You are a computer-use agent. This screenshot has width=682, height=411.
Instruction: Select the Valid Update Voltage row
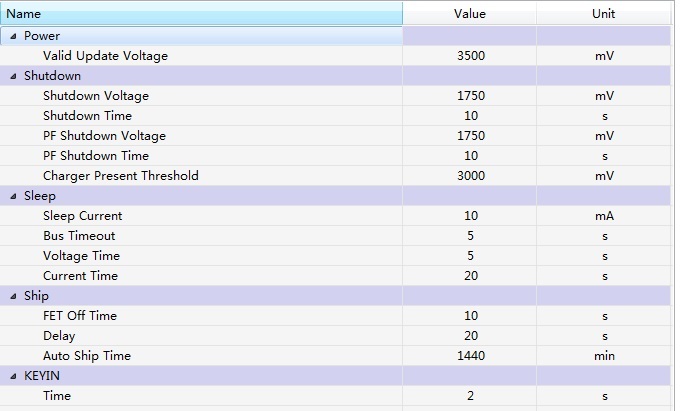tap(105, 56)
